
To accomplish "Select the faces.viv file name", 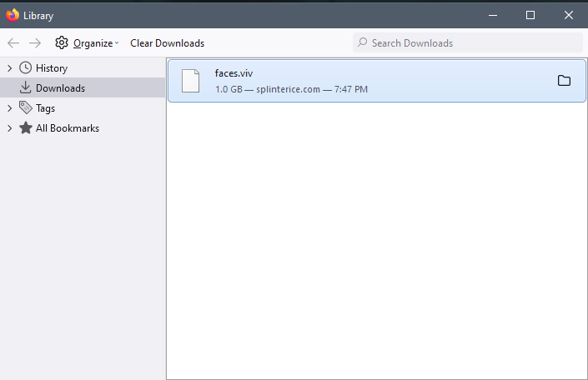I will (x=234, y=73).
